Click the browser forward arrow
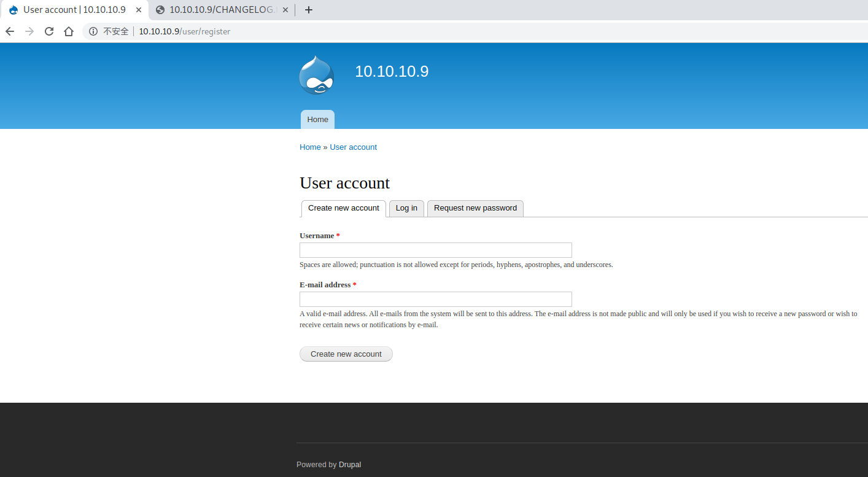 point(29,31)
